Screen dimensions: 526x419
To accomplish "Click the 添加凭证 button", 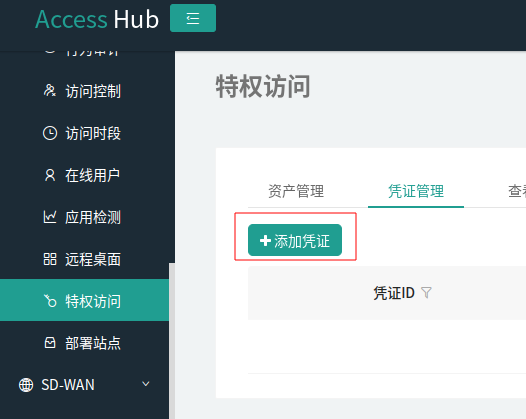I will tap(295, 240).
